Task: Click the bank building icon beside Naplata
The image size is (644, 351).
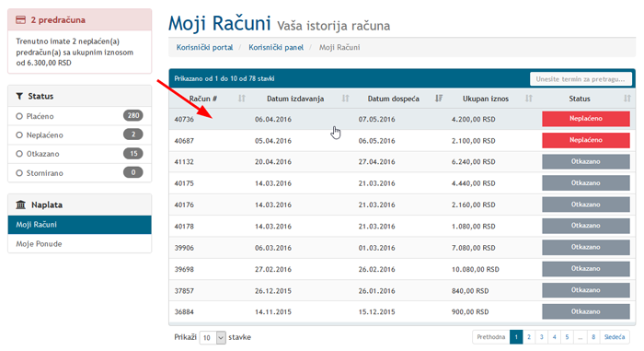Action: coord(20,205)
